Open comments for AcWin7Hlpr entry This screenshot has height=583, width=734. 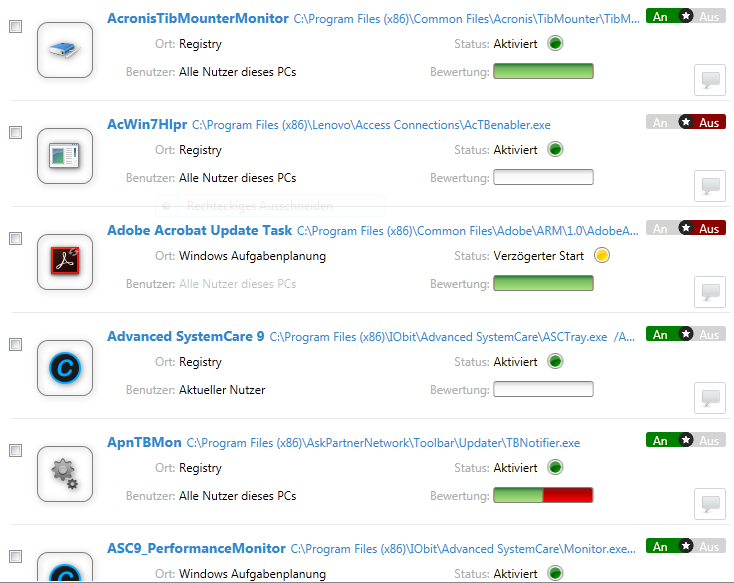point(710,186)
